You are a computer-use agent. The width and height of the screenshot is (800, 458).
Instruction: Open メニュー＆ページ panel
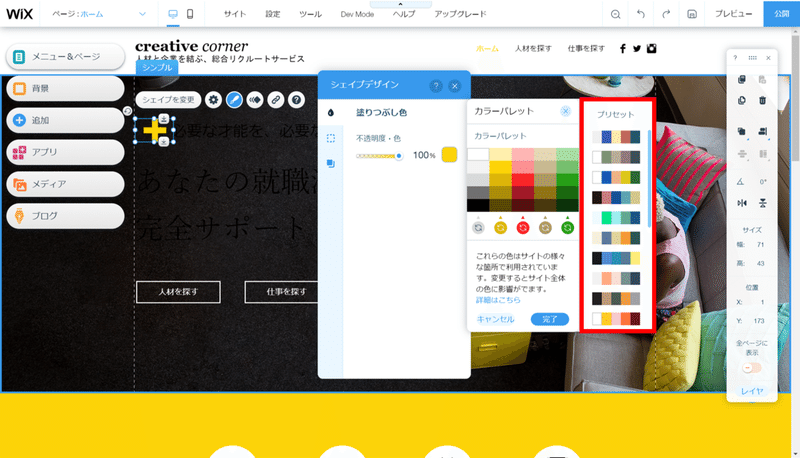pyautogui.click(x=65, y=57)
